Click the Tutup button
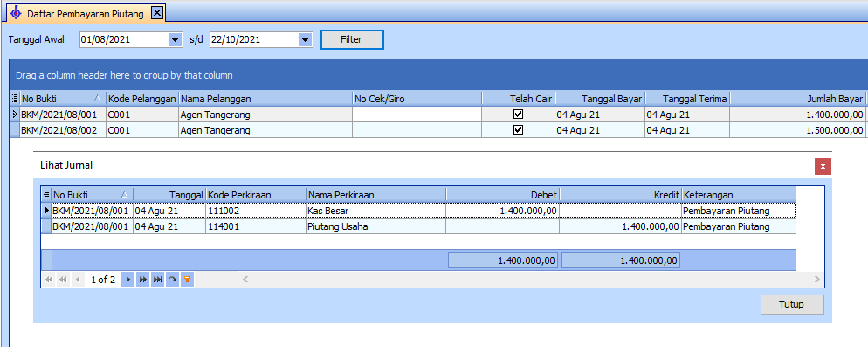The height and width of the screenshot is (347, 868). 792,304
